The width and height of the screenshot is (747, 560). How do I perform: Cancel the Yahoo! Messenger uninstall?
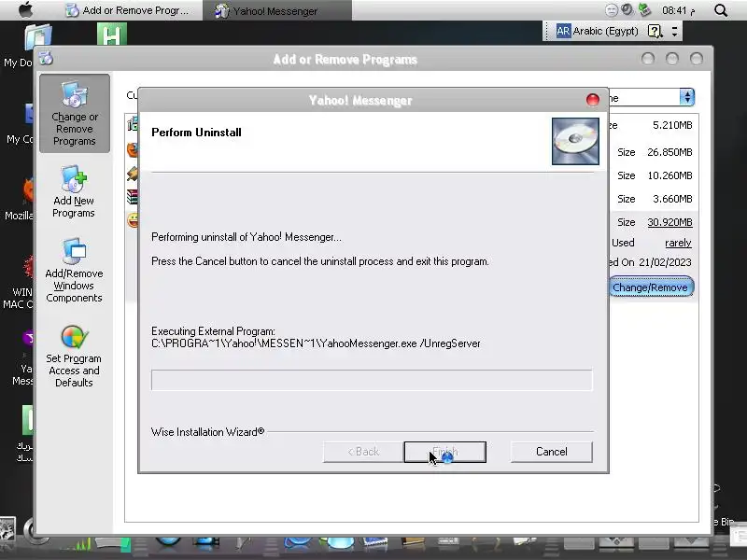(551, 452)
